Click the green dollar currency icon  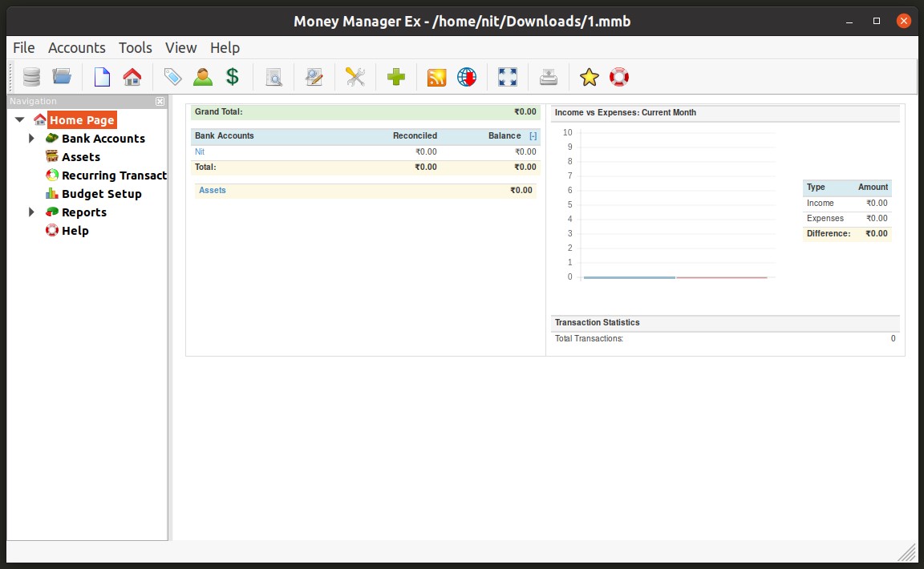click(232, 77)
